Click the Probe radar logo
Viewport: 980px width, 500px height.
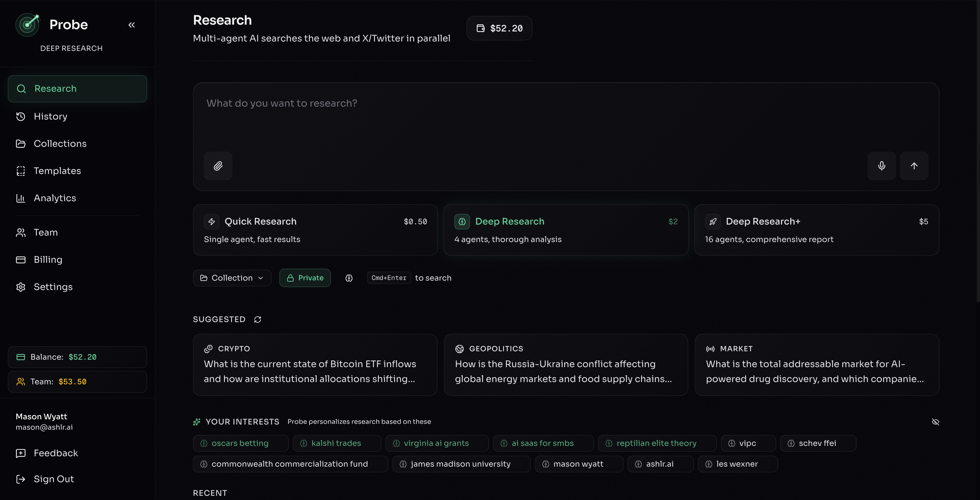pos(28,25)
